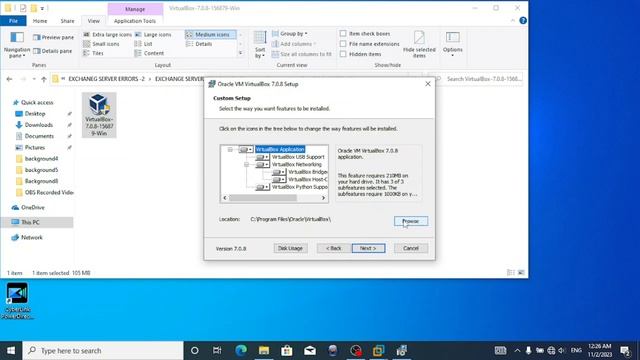Open background4 folder in sidebar
Image resolution: width=640 pixels, height=360 pixels.
tap(41, 158)
